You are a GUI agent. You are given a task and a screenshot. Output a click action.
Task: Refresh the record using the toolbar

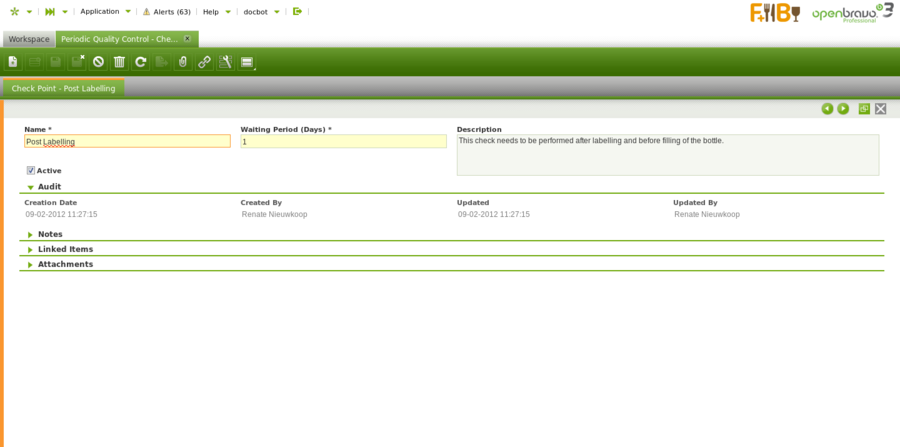pos(141,62)
